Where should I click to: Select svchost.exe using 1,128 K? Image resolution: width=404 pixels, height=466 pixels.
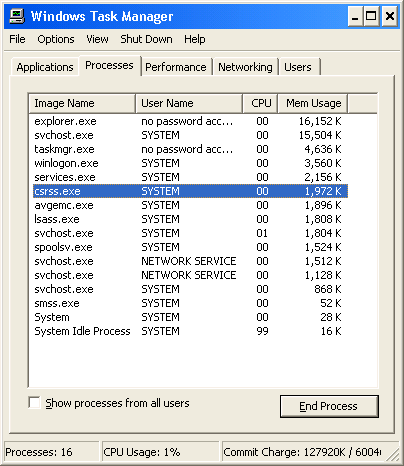tap(190, 275)
